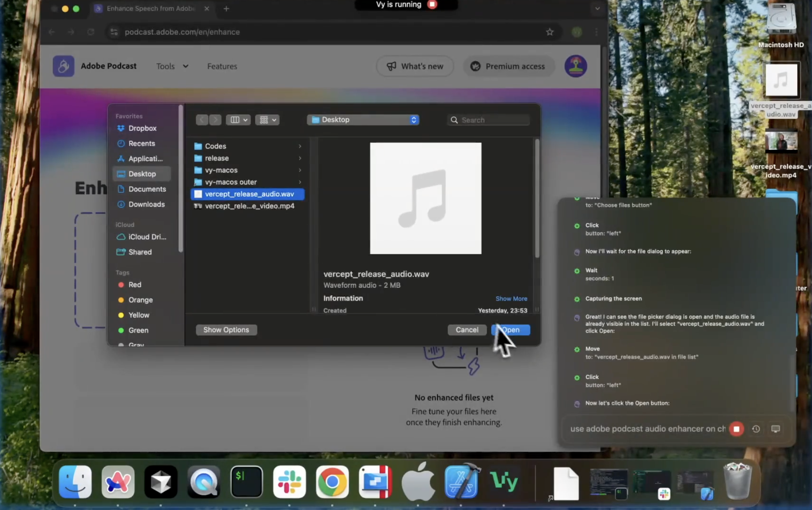Select vercept_release_video.mp4 in file list
This screenshot has width=812, height=510.
249,206
